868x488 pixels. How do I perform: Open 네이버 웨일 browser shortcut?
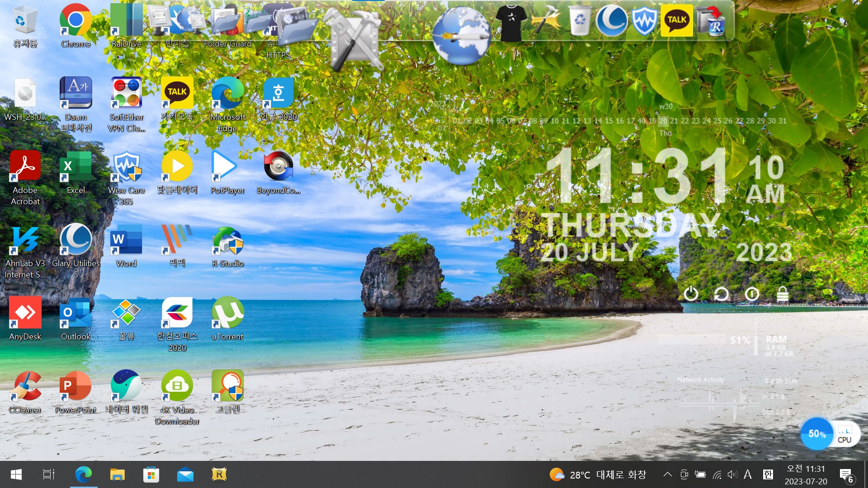click(x=127, y=392)
